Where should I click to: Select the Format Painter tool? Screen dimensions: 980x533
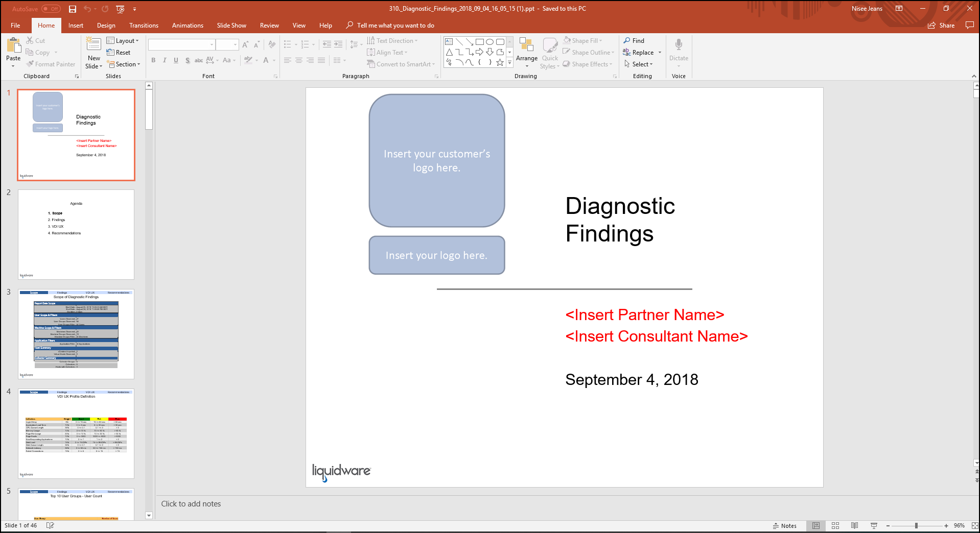(51, 64)
